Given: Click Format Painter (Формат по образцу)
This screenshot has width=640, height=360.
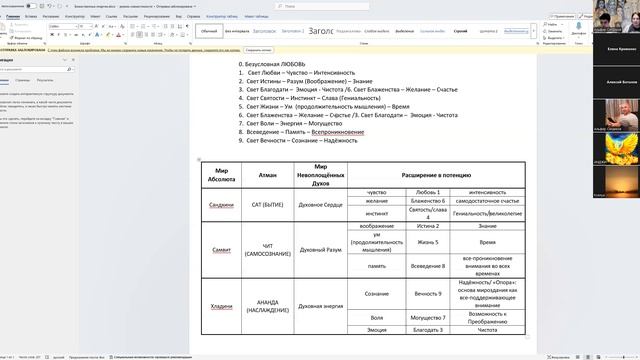Looking at the screenshot, I should tap(27, 38).
